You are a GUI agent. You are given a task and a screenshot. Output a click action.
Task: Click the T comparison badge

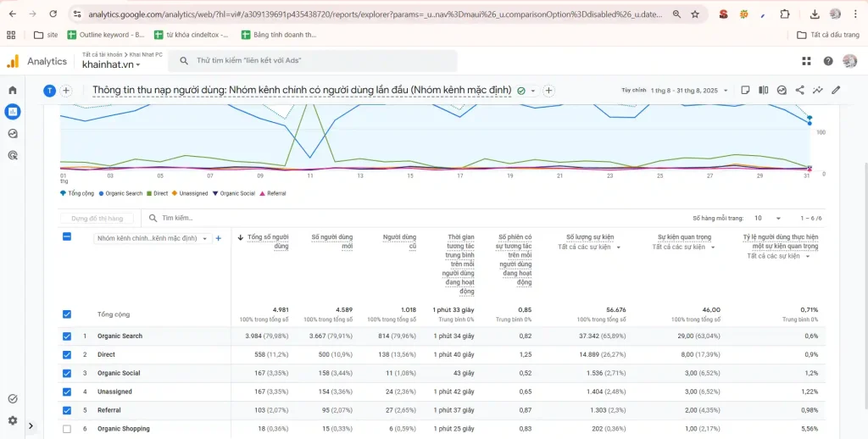[49, 90]
